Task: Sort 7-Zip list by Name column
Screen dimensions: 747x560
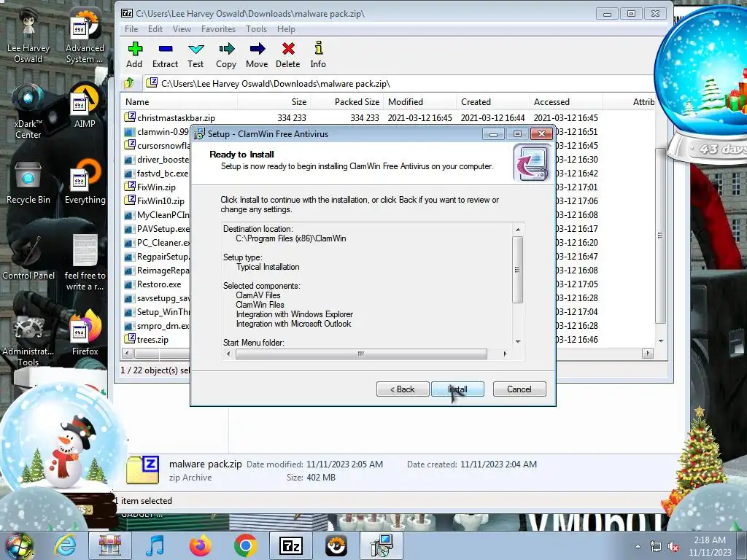Action: 179,102
